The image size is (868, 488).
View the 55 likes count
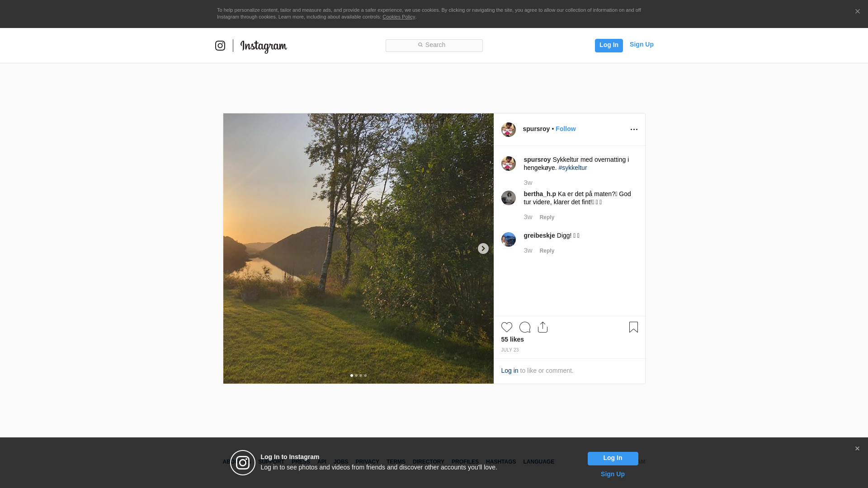[512, 339]
